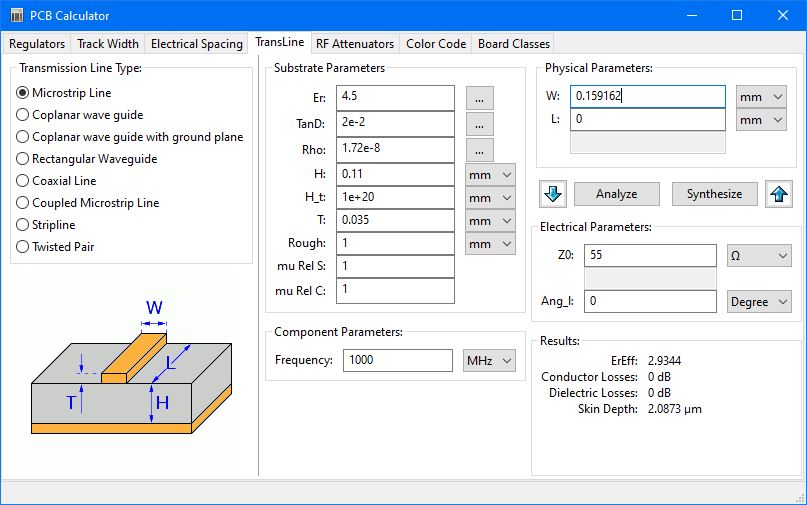Open the Er substrate material picker button
Screen dimensions: 807x505
(480, 97)
